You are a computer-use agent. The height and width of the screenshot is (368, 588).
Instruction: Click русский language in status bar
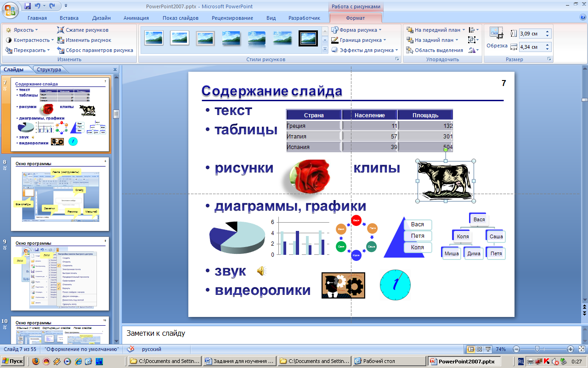[152, 349]
